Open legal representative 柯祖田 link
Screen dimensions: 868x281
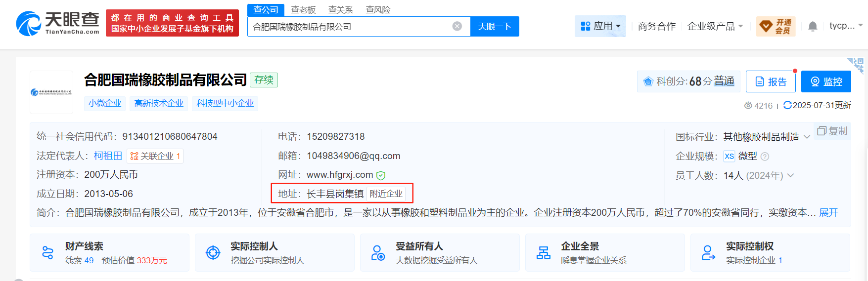pyautogui.click(x=108, y=156)
